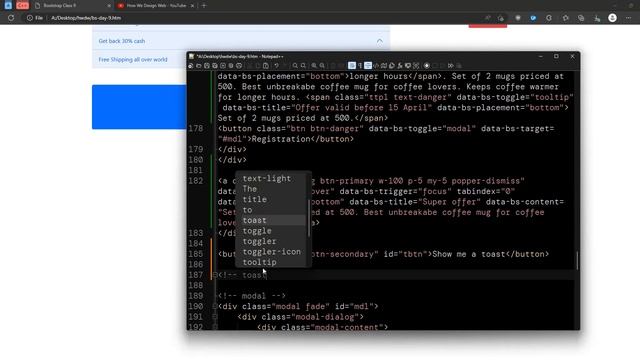Screen dimensions: 640x360
Task: Open folder as workspace toolbar icon
Action: click(407, 66)
